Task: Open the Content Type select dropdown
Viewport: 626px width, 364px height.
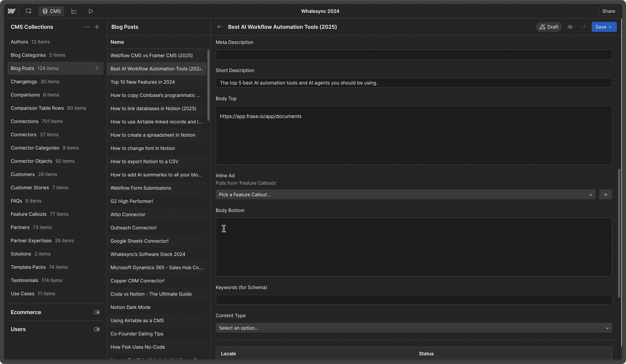Action: (413, 328)
